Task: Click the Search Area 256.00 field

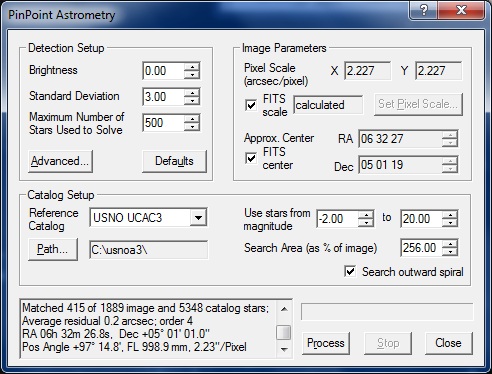Action: (x=421, y=248)
